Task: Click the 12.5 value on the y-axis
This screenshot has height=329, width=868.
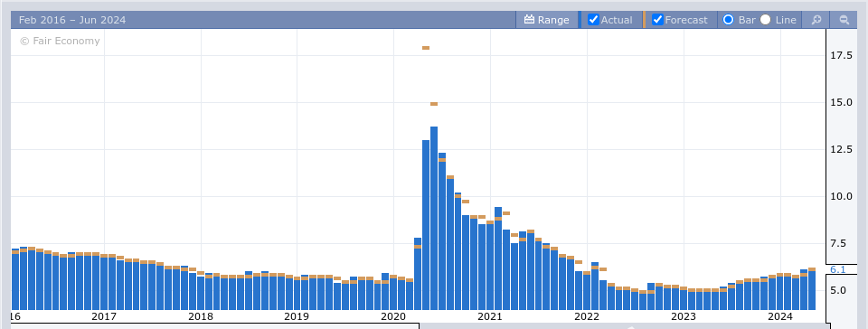Action: [841, 149]
